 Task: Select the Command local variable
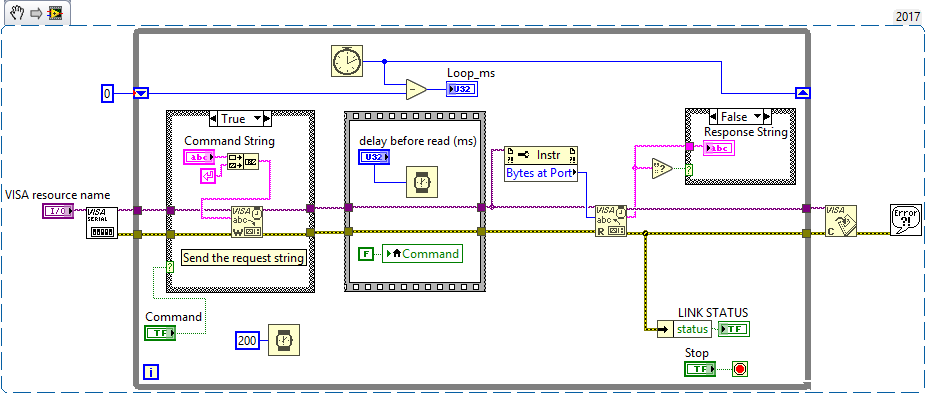tap(422, 254)
